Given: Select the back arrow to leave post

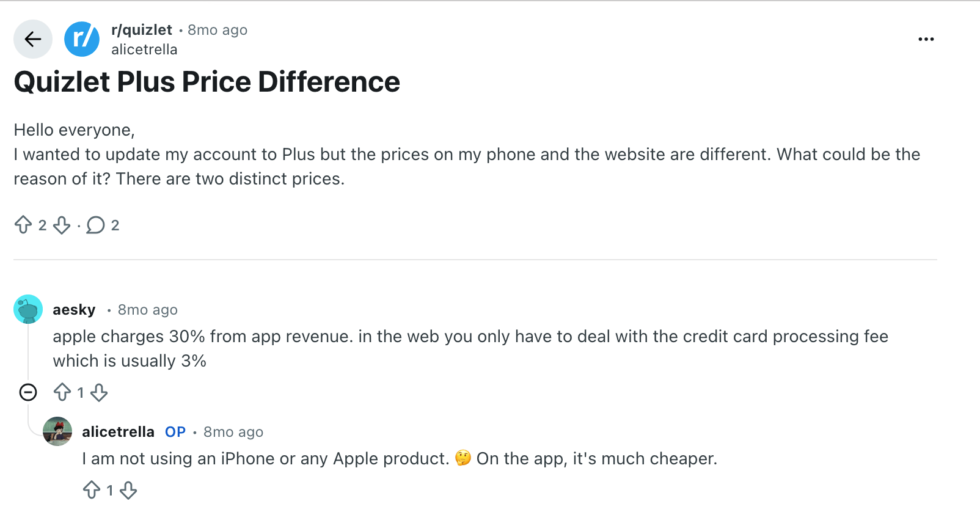Looking at the screenshot, I should (32, 38).
